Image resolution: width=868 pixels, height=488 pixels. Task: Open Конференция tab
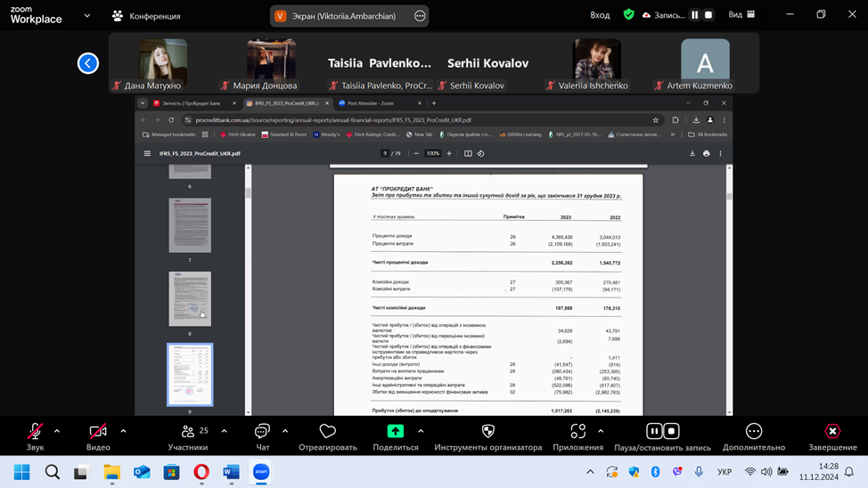147,16
